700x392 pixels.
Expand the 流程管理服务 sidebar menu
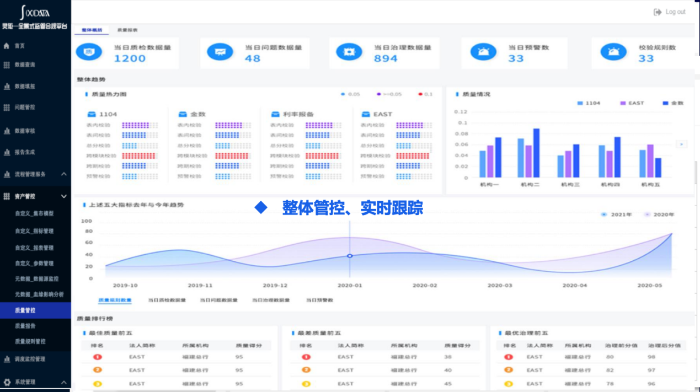(64, 174)
